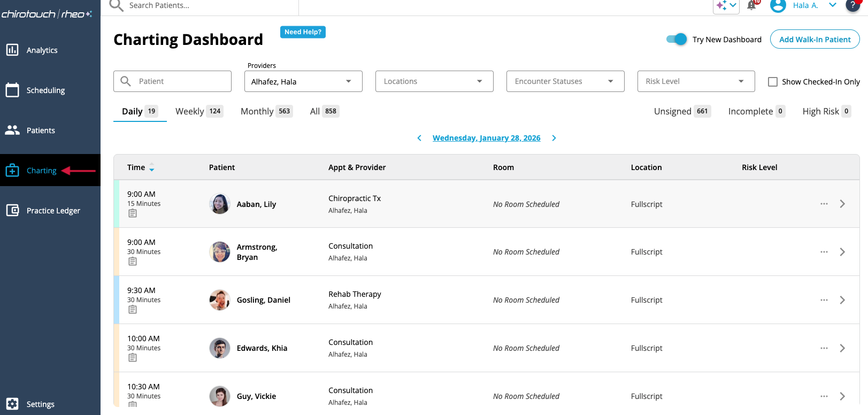Click the notifications bell icon
868x415 pixels.
[x=751, y=5]
